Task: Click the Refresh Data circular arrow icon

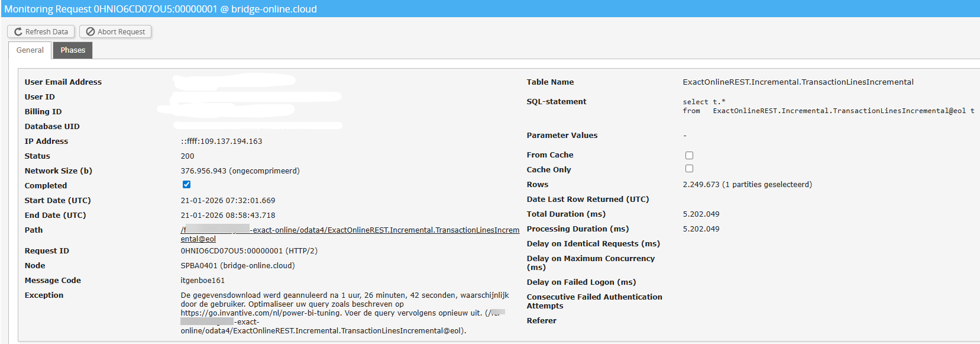Action: coord(18,32)
